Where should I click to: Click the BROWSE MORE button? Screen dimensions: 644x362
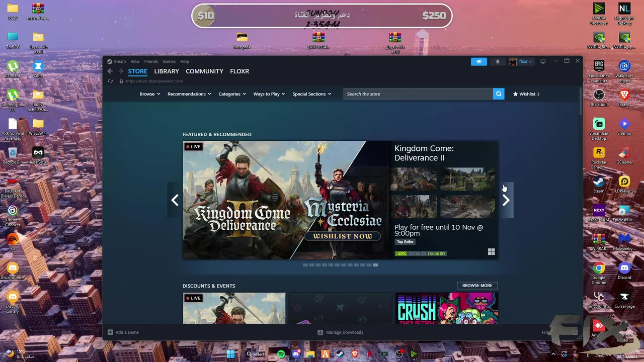477,286
